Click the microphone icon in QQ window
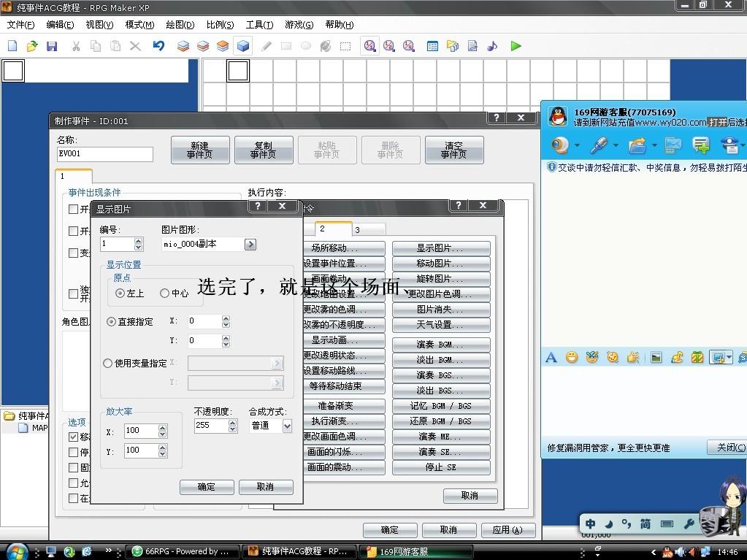 pyautogui.click(x=598, y=145)
